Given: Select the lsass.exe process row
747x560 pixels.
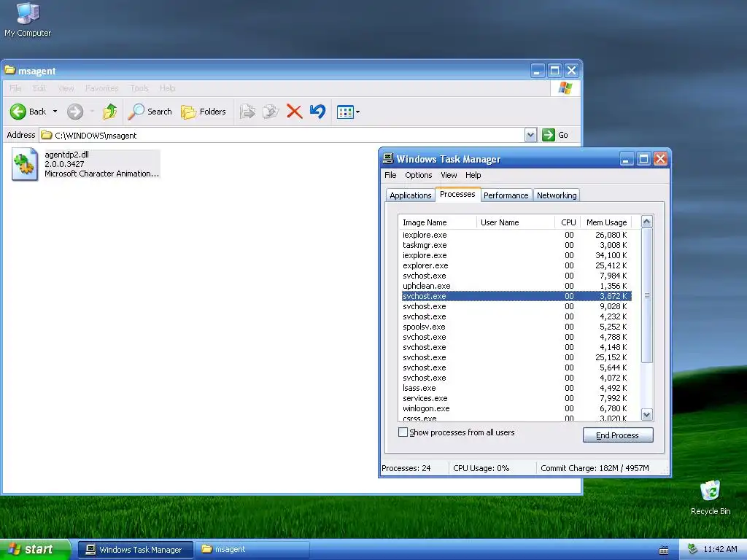Looking at the screenshot, I should [516, 388].
